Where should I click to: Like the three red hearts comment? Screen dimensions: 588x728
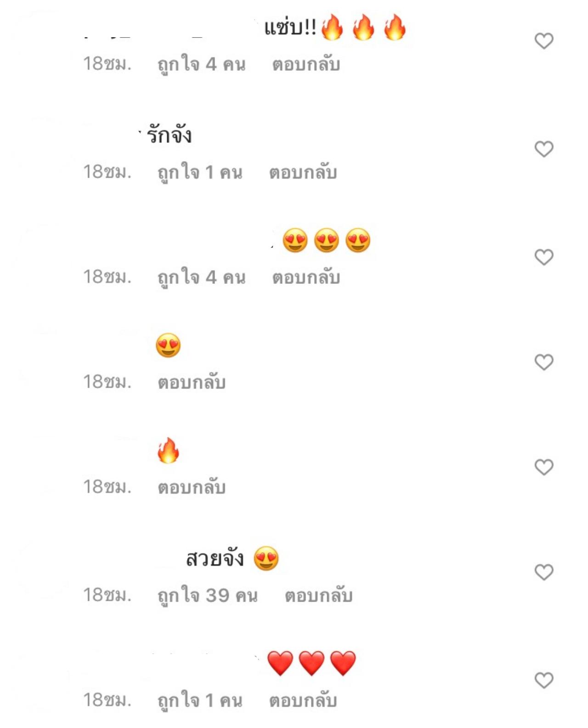point(544,680)
